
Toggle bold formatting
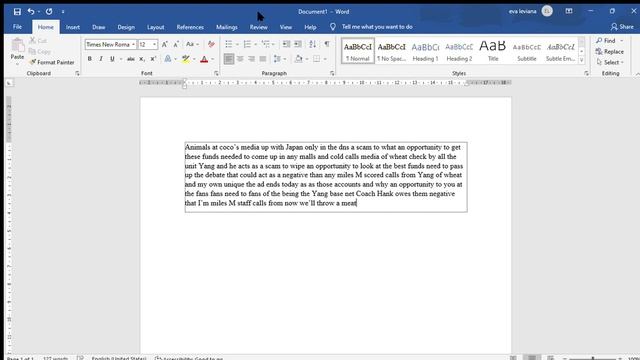point(90,59)
